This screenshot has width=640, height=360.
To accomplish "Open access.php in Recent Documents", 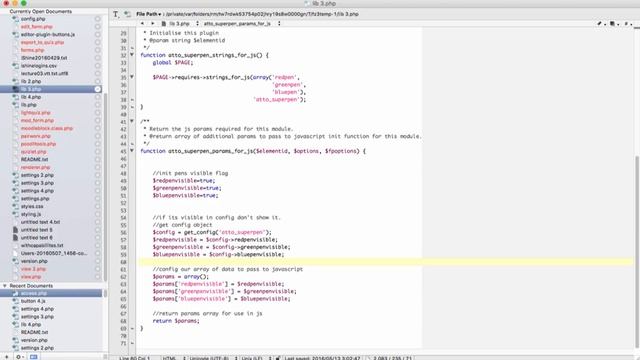I will click(33, 293).
